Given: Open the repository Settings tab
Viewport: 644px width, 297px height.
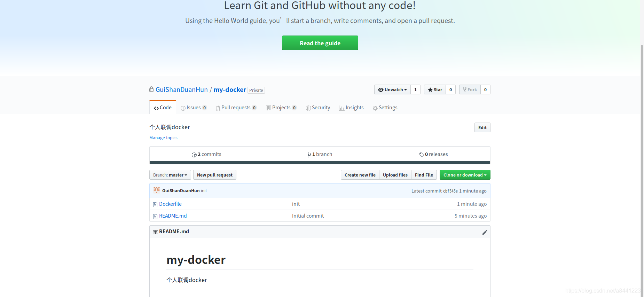Looking at the screenshot, I should (385, 108).
